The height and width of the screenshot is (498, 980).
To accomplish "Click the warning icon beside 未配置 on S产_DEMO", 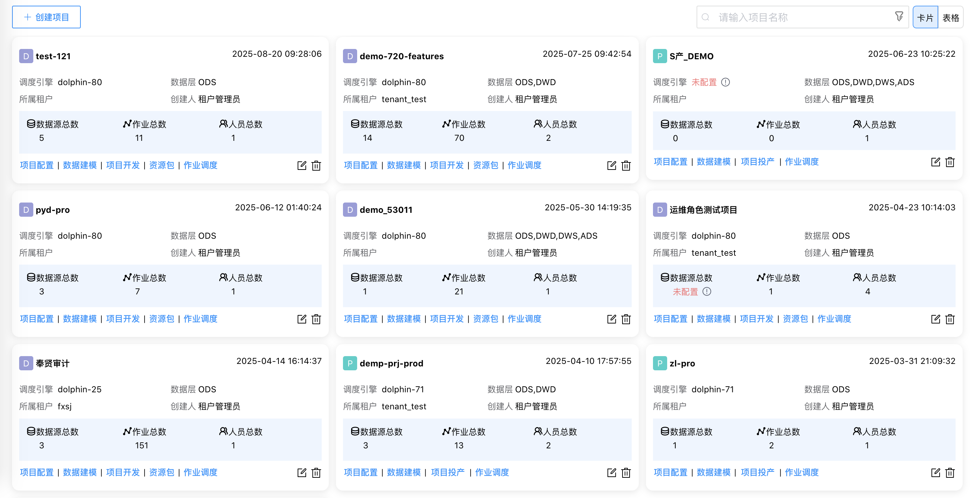I will 727,82.
